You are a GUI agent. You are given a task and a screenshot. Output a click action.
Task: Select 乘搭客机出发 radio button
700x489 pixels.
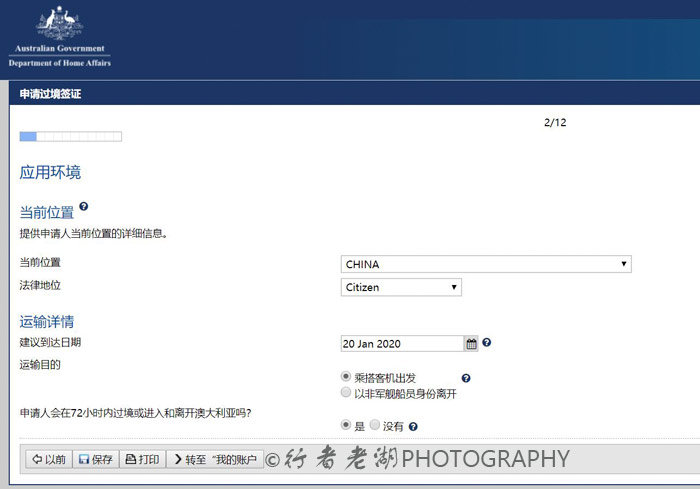point(346,376)
